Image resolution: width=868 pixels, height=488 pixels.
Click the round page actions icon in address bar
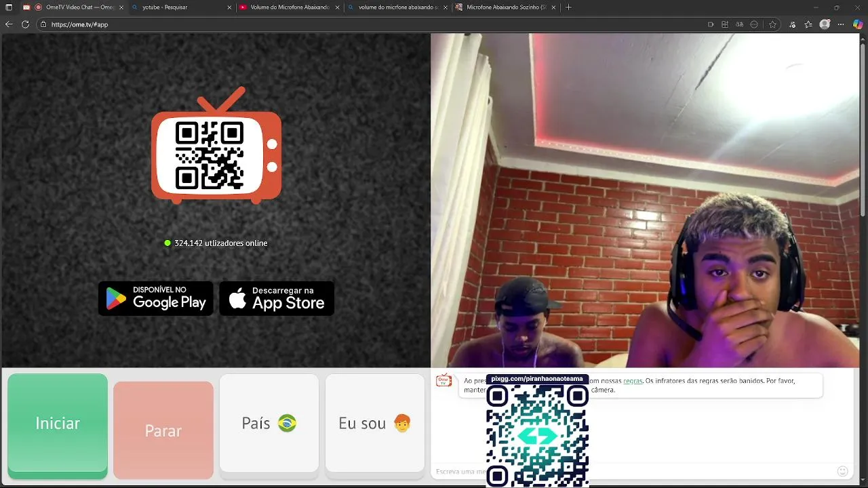[x=754, y=24]
